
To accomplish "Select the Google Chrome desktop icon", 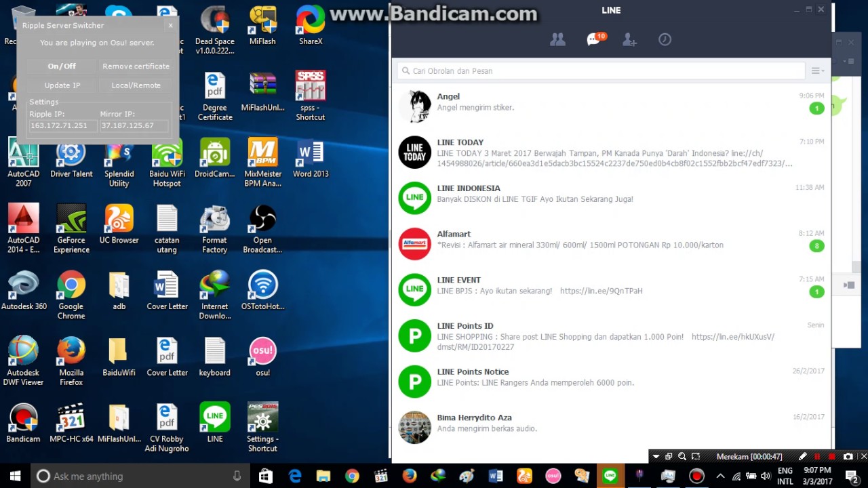I will click(71, 296).
